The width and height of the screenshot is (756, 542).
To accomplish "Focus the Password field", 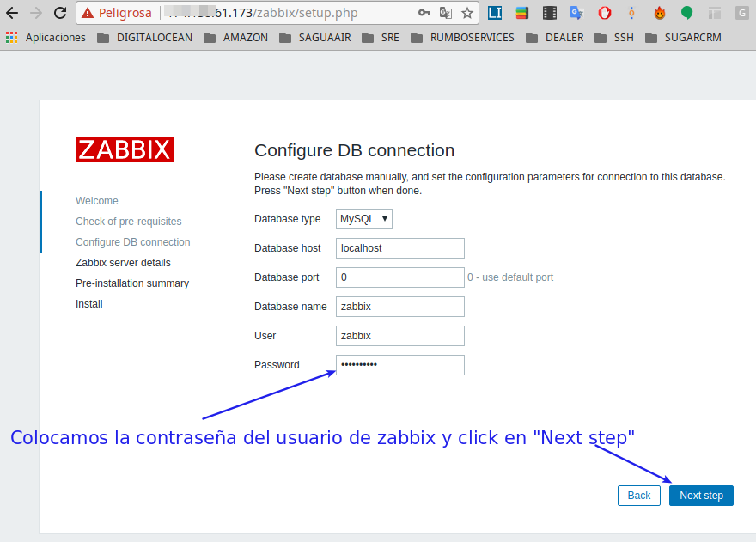I will point(400,365).
